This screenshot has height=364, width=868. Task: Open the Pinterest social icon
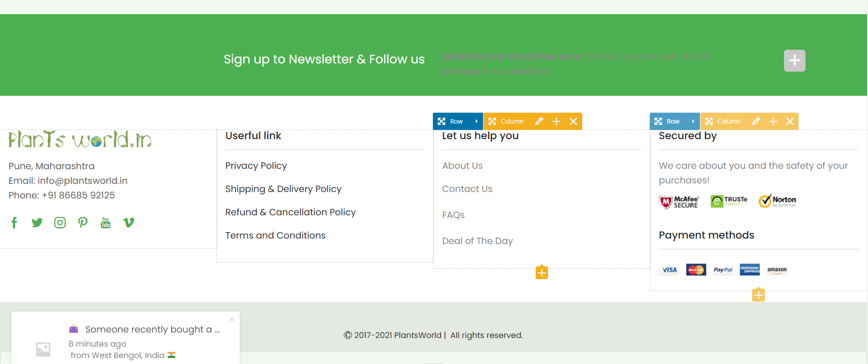[x=83, y=223]
